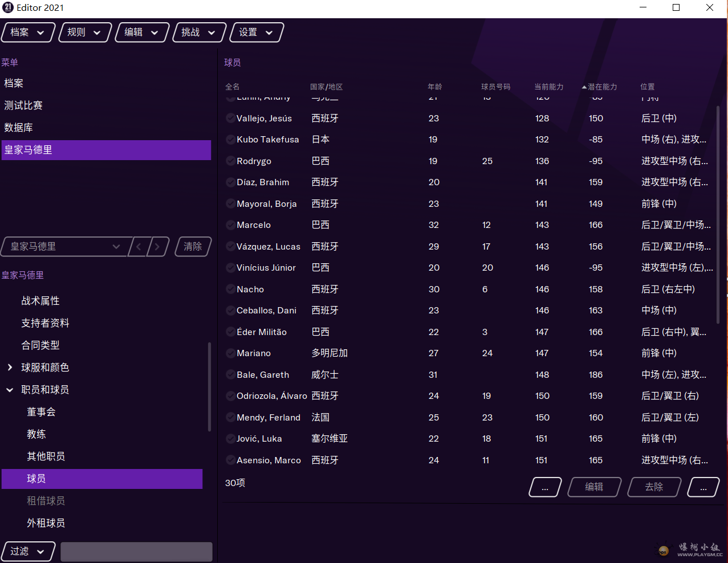Toggle the checkmark for Vinícius Júnior
The height and width of the screenshot is (563, 728).
pos(230,268)
